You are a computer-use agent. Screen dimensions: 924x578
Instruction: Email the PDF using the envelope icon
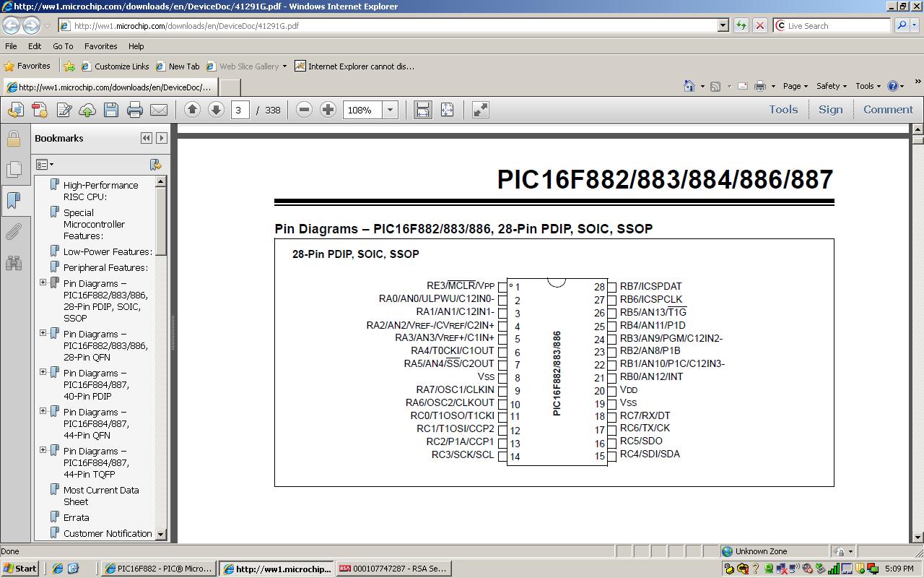[x=158, y=110]
